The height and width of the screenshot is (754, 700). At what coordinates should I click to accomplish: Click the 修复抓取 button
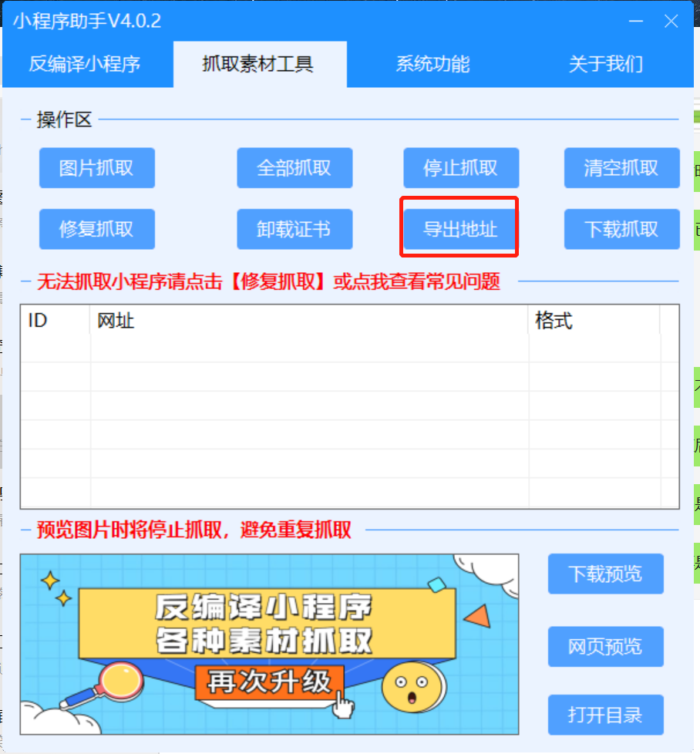coord(97,229)
